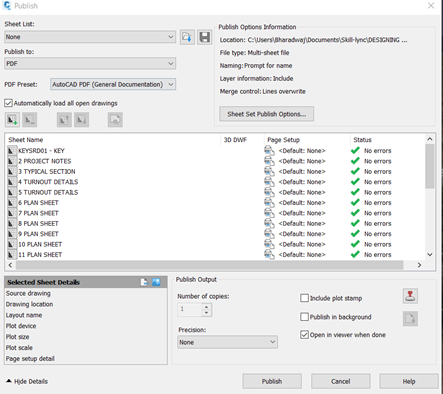
Task: Click the publish in background settings icon
Action: point(410,319)
